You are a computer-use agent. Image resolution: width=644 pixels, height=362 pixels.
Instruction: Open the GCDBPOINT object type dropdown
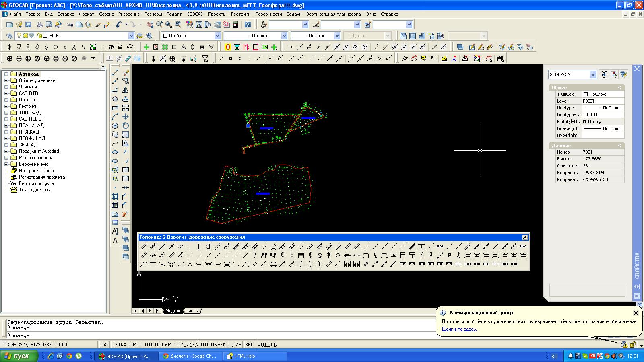[593, 74]
